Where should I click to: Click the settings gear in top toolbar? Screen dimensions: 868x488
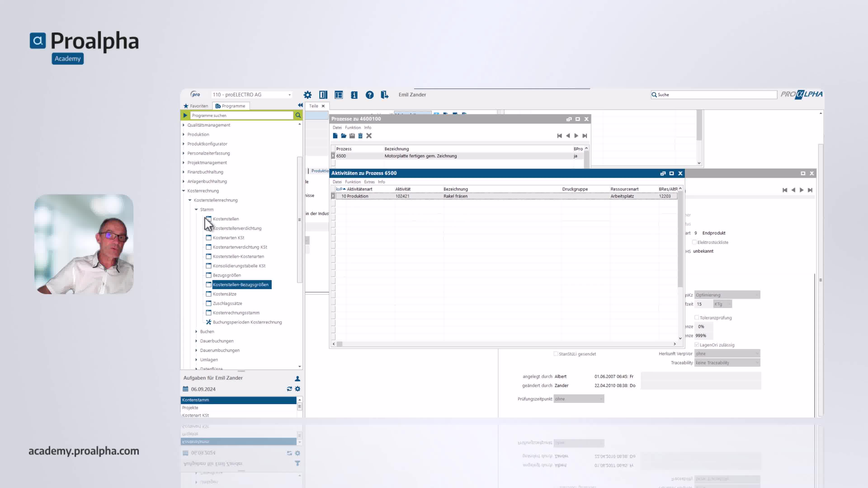pyautogui.click(x=307, y=95)
